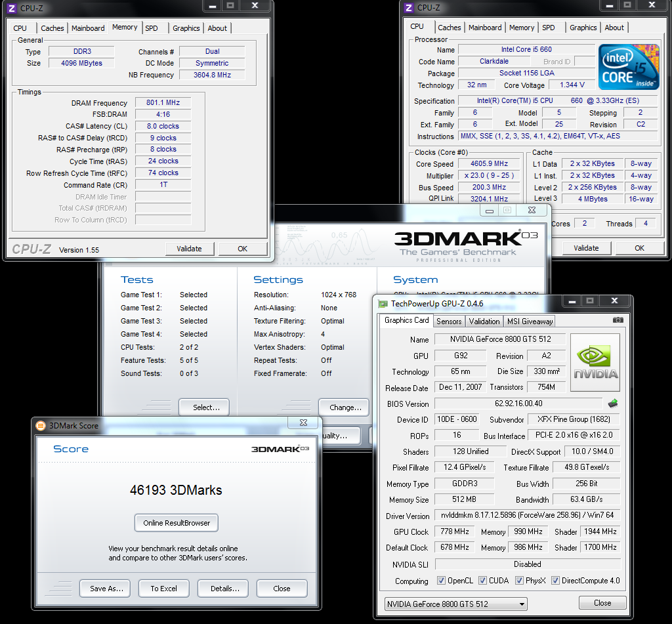
Task: Open CPU tab in left CPU-Z window
Action: pos(20,28)
